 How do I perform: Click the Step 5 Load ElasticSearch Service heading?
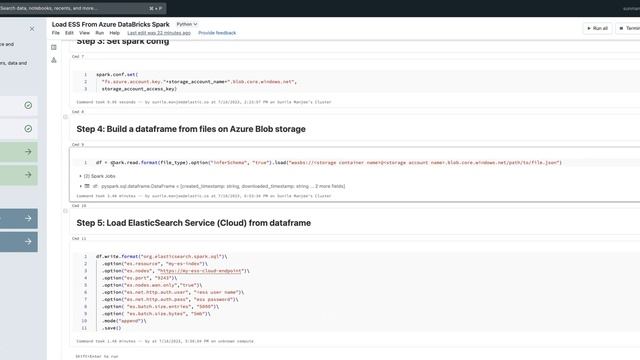click(x=193, y=223)
